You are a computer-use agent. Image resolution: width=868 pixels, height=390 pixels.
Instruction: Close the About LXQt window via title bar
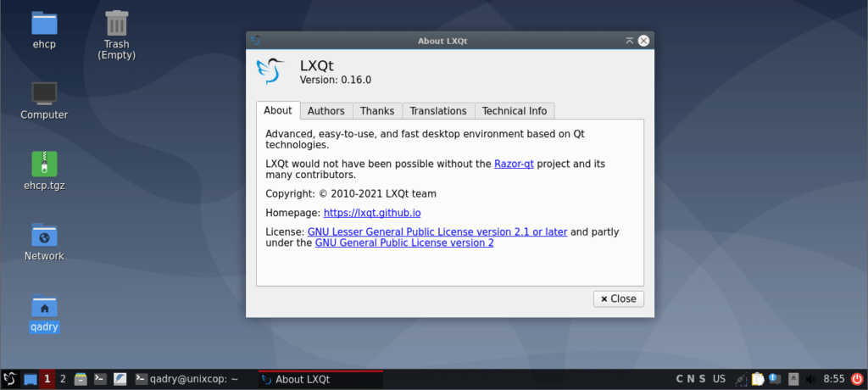tap(643, 41)
